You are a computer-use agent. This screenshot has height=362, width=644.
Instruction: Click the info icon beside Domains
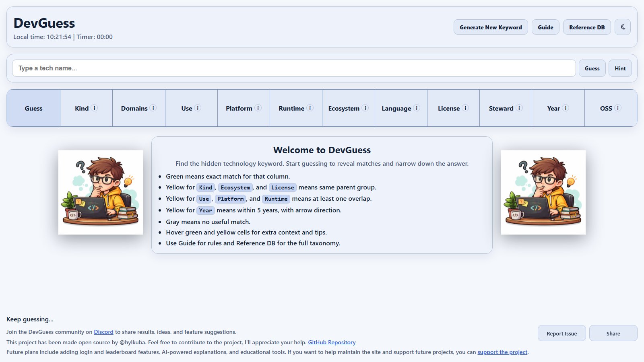pyautogui.click(x=153, y=108)
